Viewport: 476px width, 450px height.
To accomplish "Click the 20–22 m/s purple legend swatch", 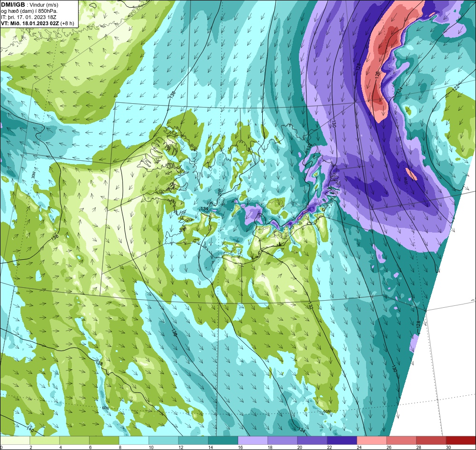I will (313, 440).
